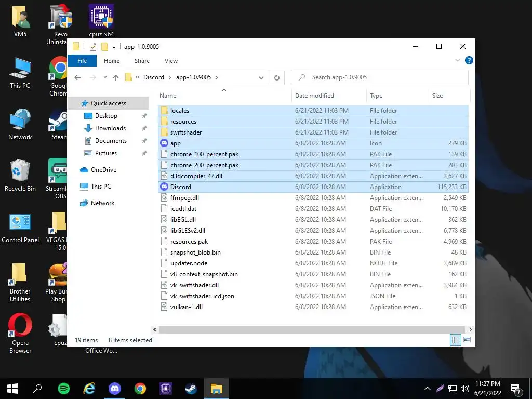Select Discord application icon in file list
Image resolution: width=532 pixels, height=399 pixels.
coord(164,187)
